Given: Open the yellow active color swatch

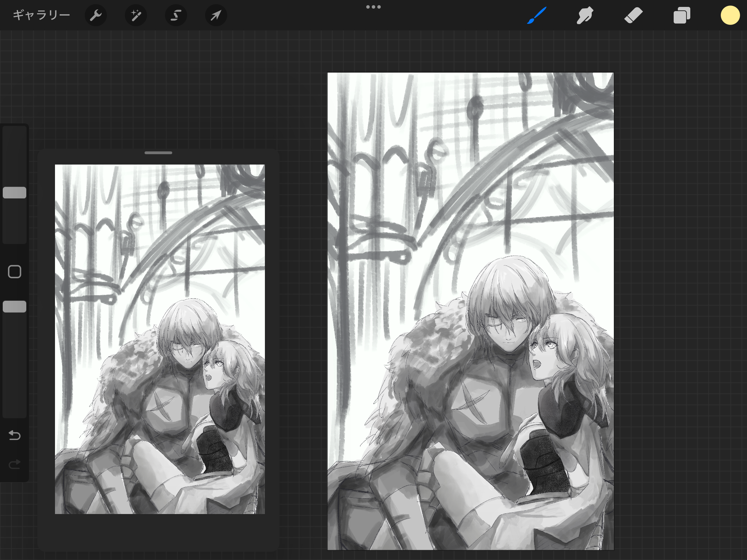Looking at the screenshot, I should (730, 15).
